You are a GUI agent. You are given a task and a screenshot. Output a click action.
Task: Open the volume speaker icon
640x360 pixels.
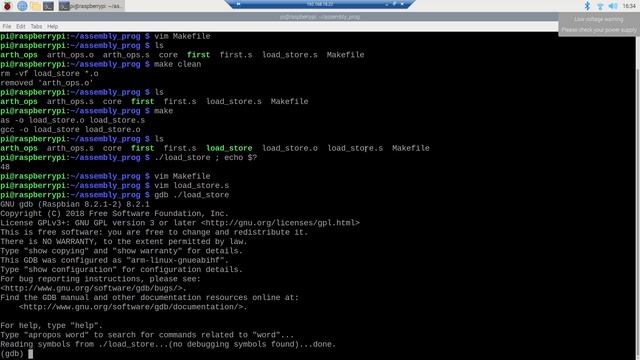(613, 6)
